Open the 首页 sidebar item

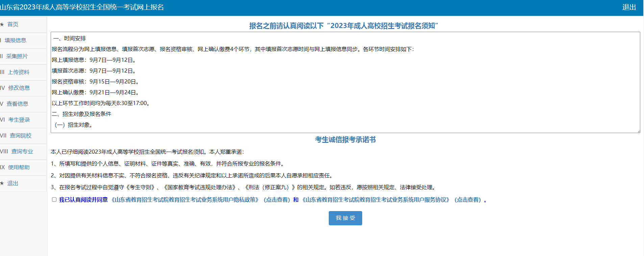[13, 24]
